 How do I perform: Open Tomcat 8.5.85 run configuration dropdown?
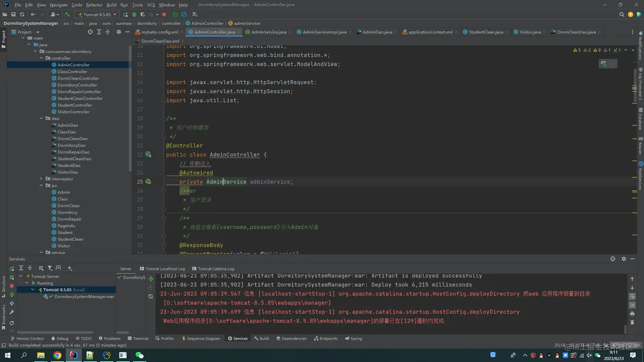click(x=97, y=14)
